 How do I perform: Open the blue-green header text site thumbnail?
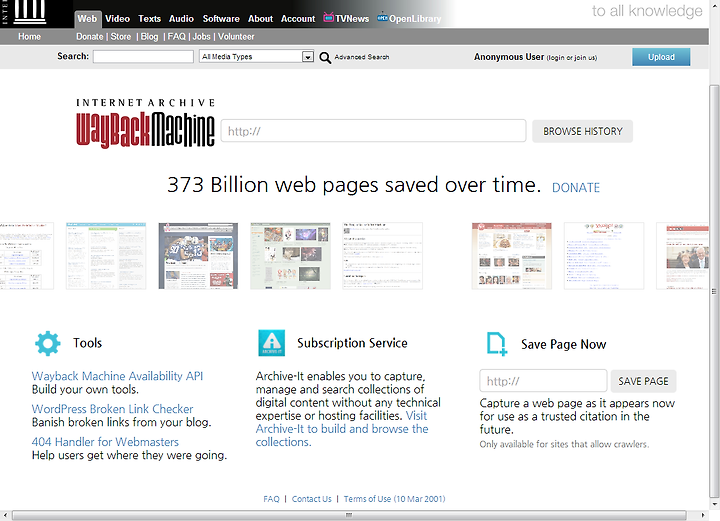pos(106,256)
